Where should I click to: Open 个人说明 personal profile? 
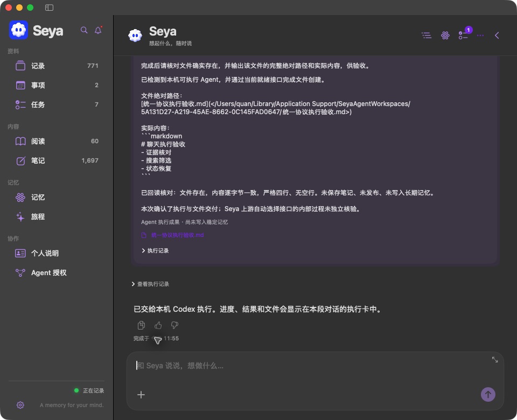pos(57,253)
